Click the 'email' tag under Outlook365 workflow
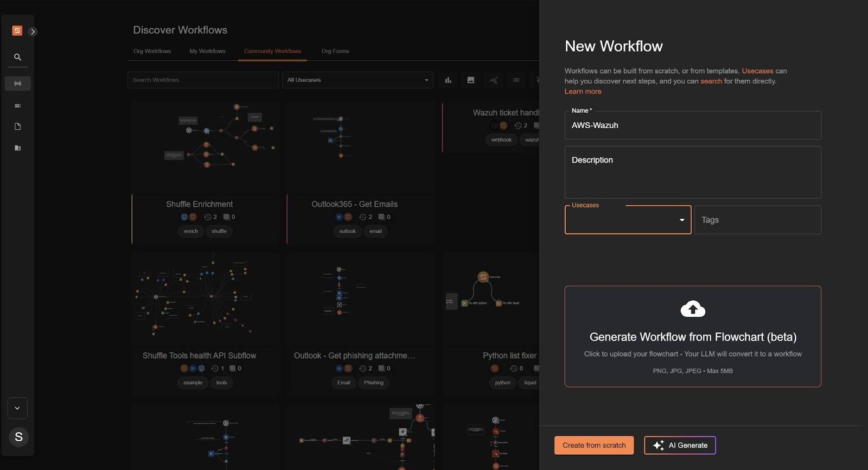 click(x=375, y=231)
